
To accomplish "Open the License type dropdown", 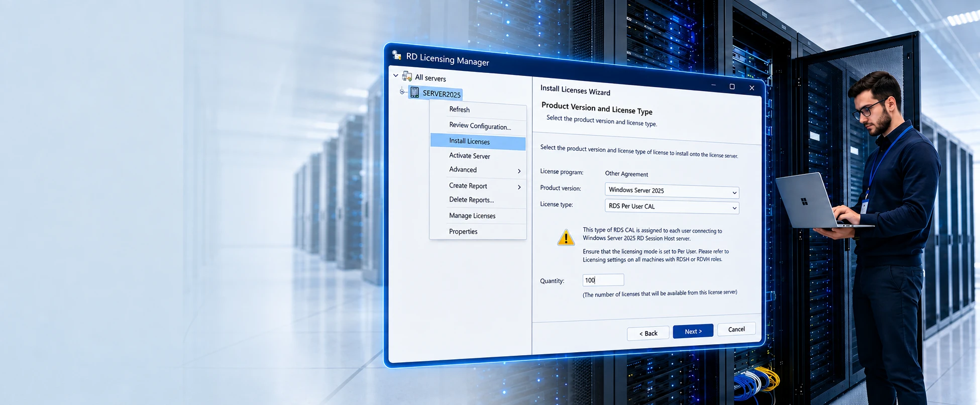I will (x=734, y=208).
